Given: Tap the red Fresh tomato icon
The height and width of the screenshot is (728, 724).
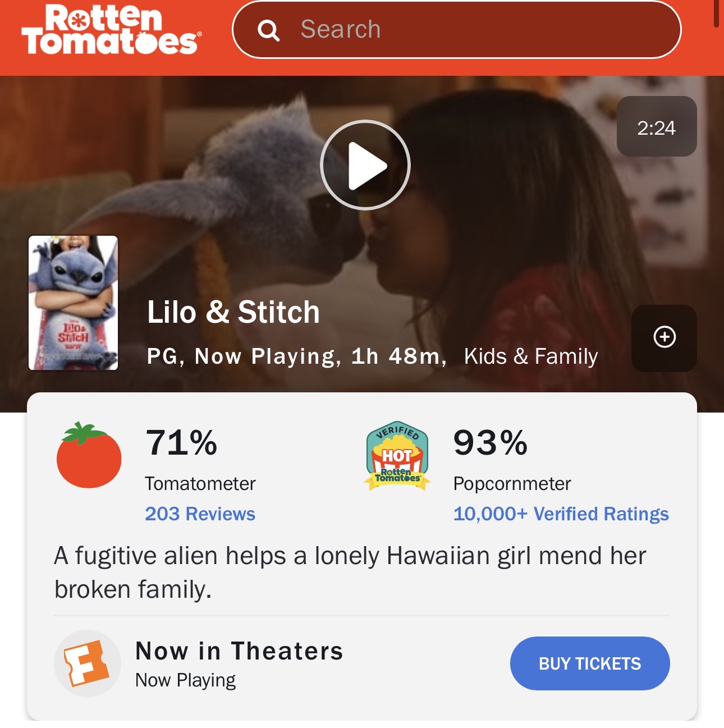Looking at the screenshot, I should pyautogui.click(x=89, y=455).
